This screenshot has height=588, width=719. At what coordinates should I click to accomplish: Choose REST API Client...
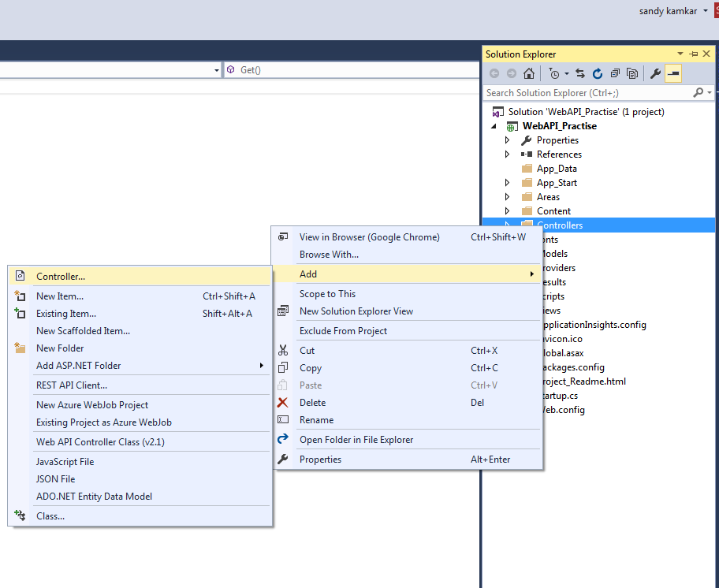(140, 385)
